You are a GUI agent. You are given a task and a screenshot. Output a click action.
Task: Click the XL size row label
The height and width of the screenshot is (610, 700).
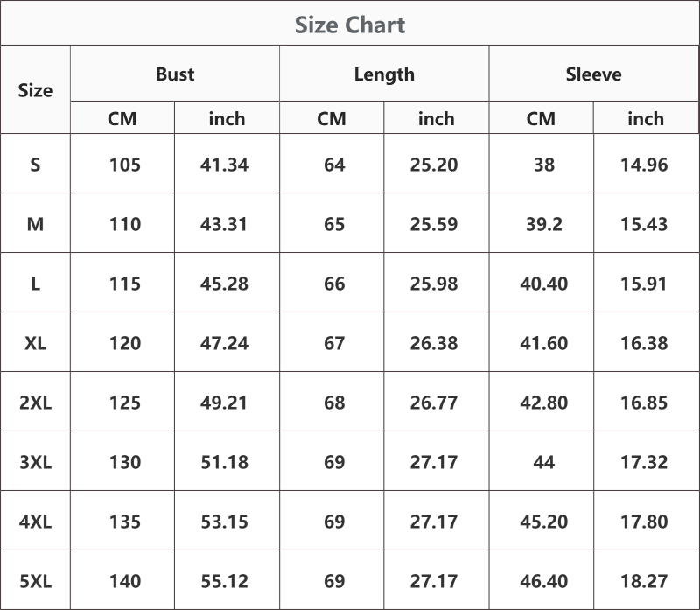[x=35, y=343]
